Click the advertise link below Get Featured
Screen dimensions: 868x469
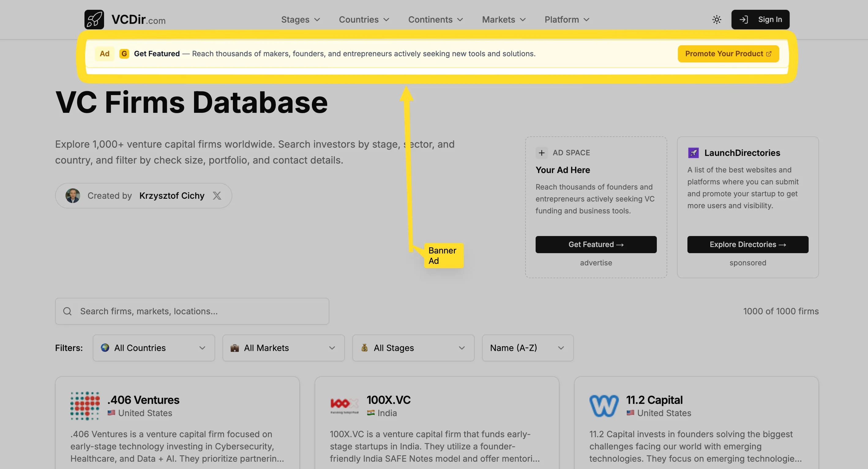pos(596,263)
